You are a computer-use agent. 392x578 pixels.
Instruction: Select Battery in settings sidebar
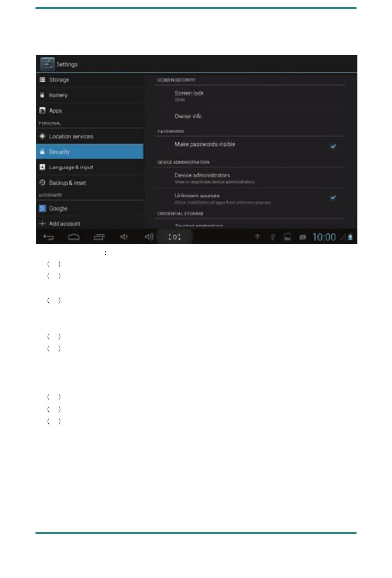point(90,95)
